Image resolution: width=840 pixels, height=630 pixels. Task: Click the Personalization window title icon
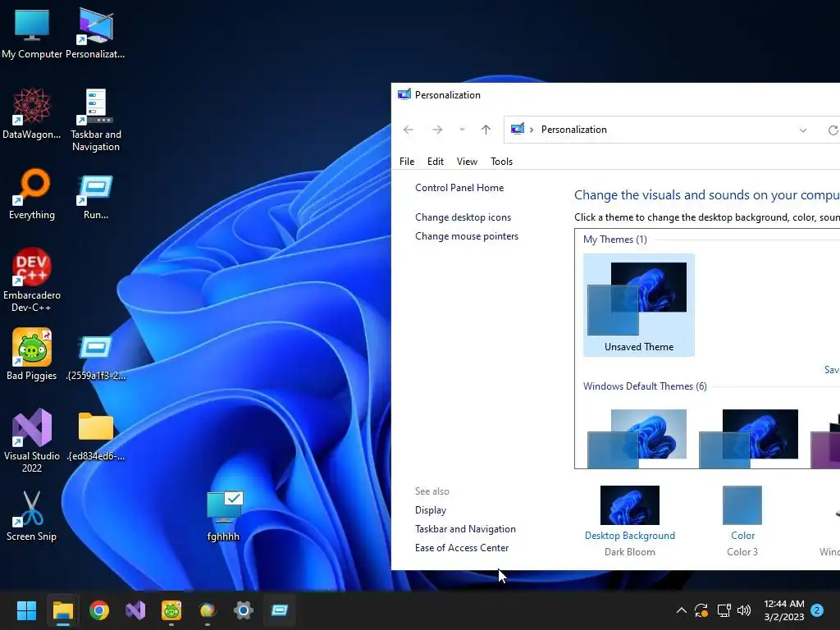coord(404,95)
